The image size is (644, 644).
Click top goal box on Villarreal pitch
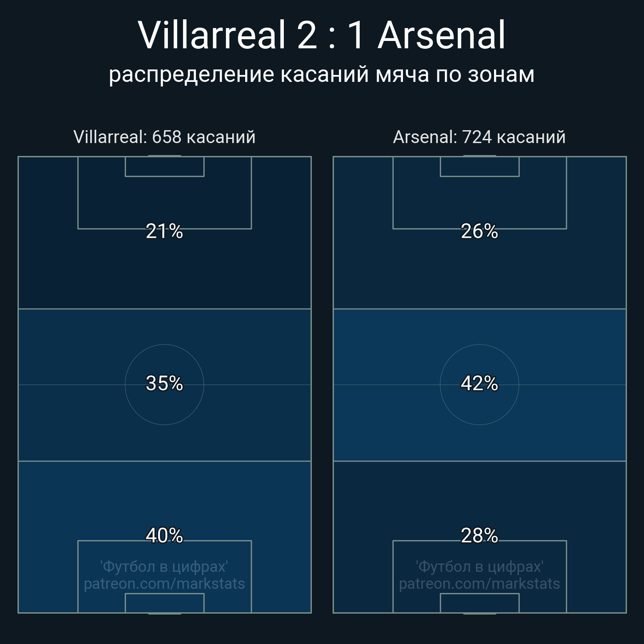[x=165, y=167]
